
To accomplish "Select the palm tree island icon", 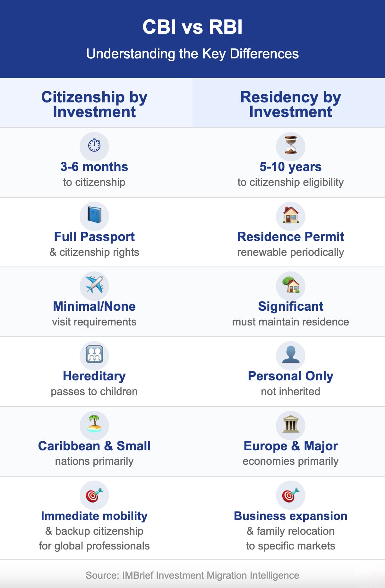I will (x=94, y=425).
